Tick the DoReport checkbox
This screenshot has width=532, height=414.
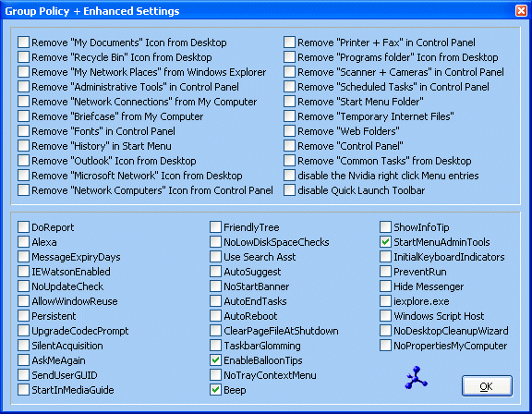[23, 227]
